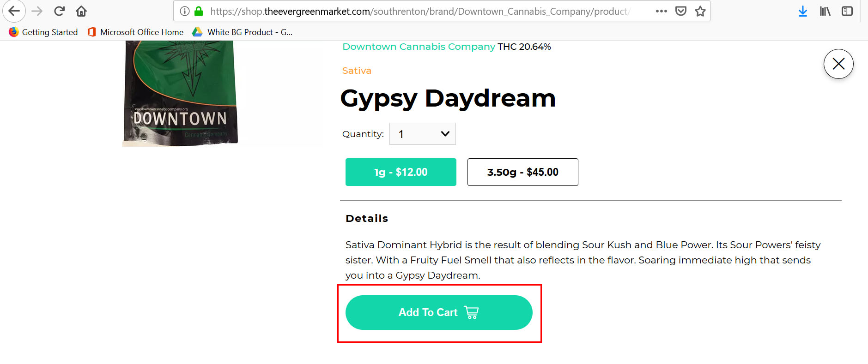Open White BG Product bookmark
This screenshot has height=364, width=868.
point(243,32)
